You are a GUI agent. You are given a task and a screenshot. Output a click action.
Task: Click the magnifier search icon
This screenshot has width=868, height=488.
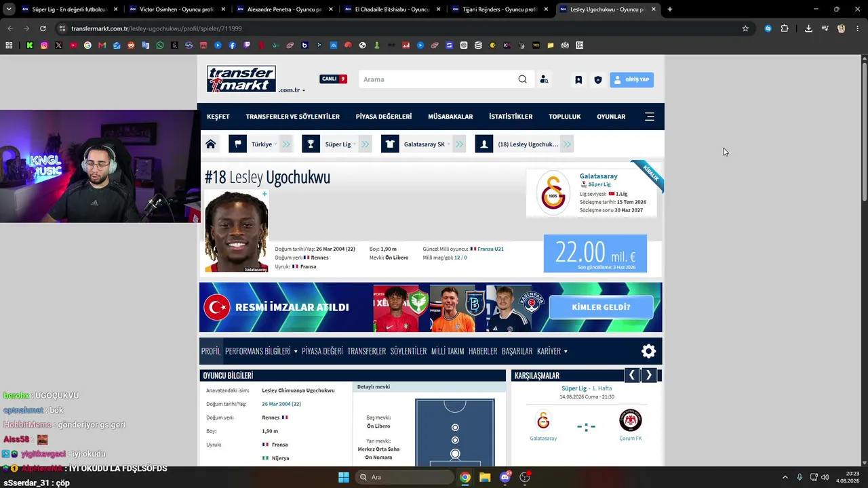click(x=522, y=79)
